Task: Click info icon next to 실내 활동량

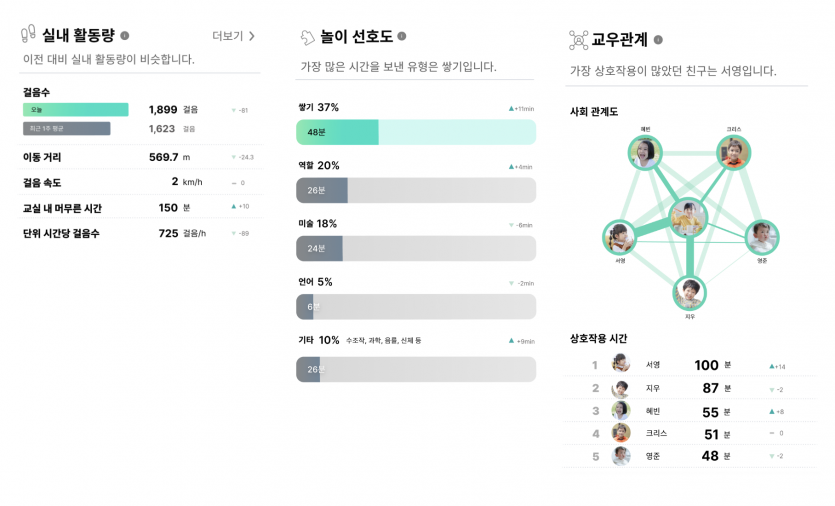Action: click(125, 36)
